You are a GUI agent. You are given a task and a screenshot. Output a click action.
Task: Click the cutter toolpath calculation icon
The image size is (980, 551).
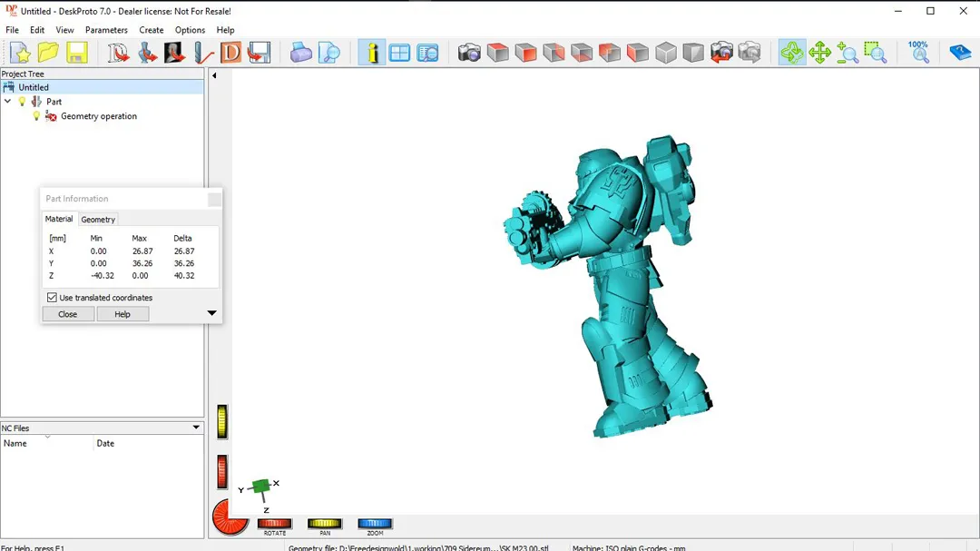click(x=202, y=53)
